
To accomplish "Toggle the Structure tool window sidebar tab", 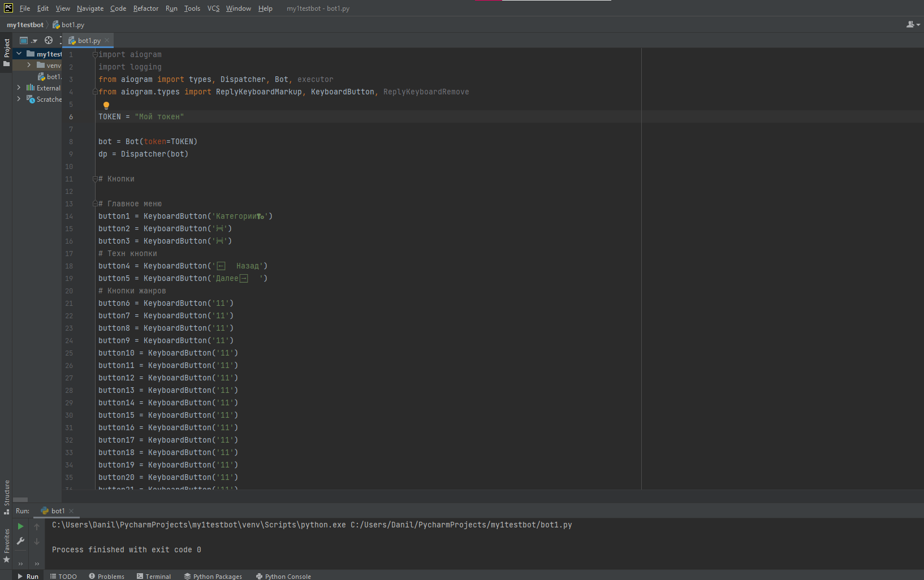I will click(x=6, y=497).
